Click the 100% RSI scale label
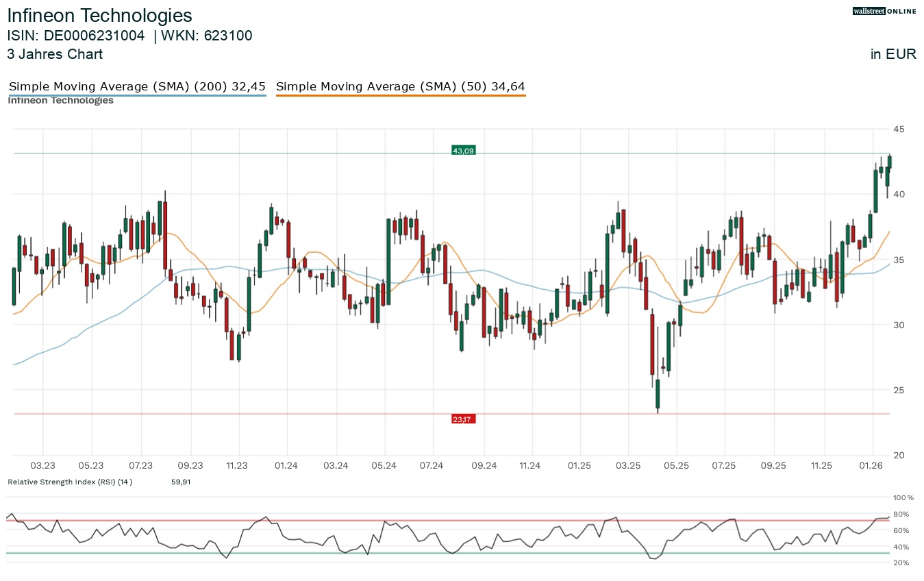 [902, 497]
